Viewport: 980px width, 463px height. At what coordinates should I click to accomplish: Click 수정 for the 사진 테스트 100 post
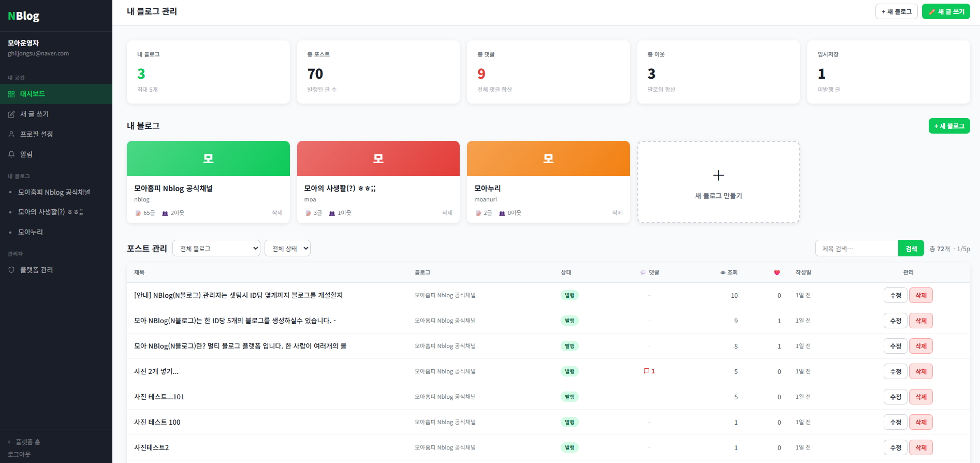(895, 422)
